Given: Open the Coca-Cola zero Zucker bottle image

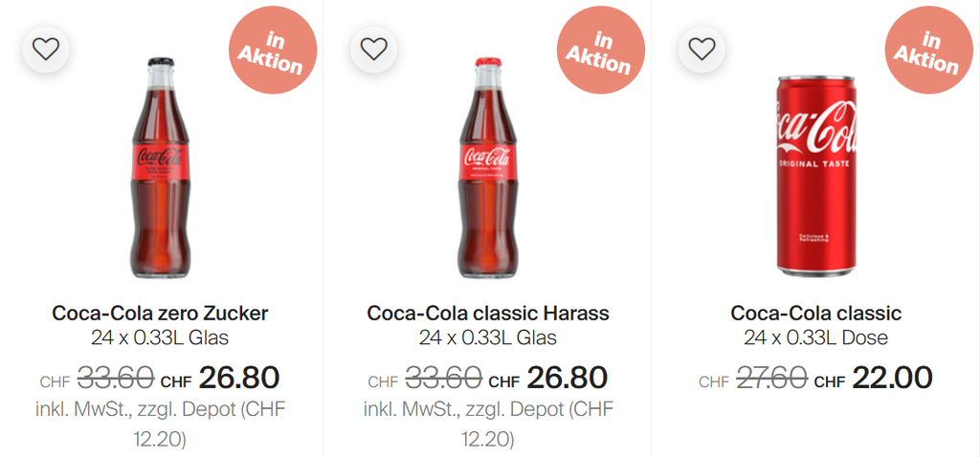Looking at the screenshot, I should (159, 167).
